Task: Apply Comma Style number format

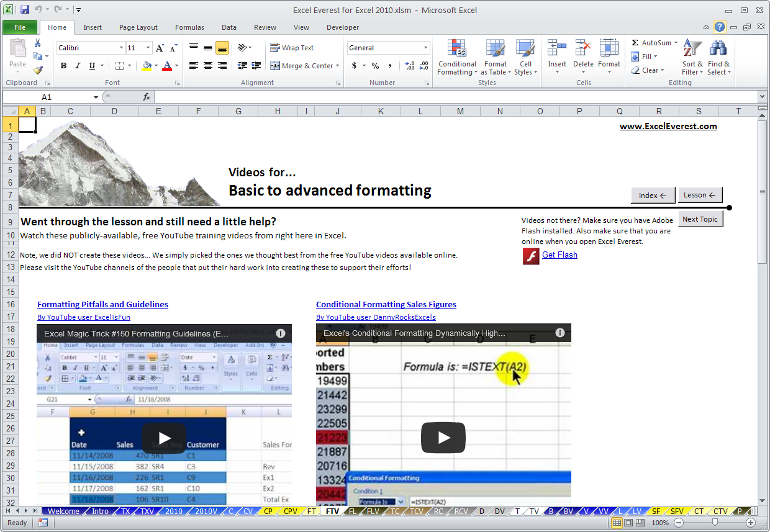Action: [389, 65]
